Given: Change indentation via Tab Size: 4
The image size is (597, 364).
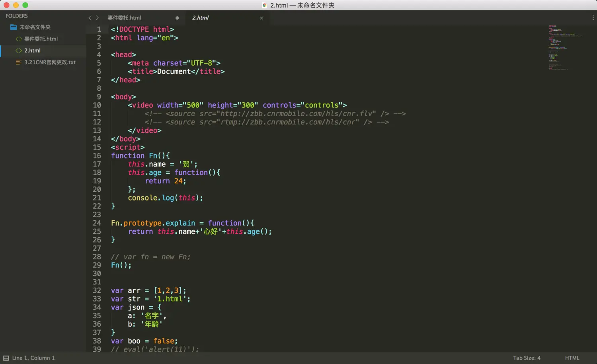Looking at the screenshot, I should tap(527, 358).
